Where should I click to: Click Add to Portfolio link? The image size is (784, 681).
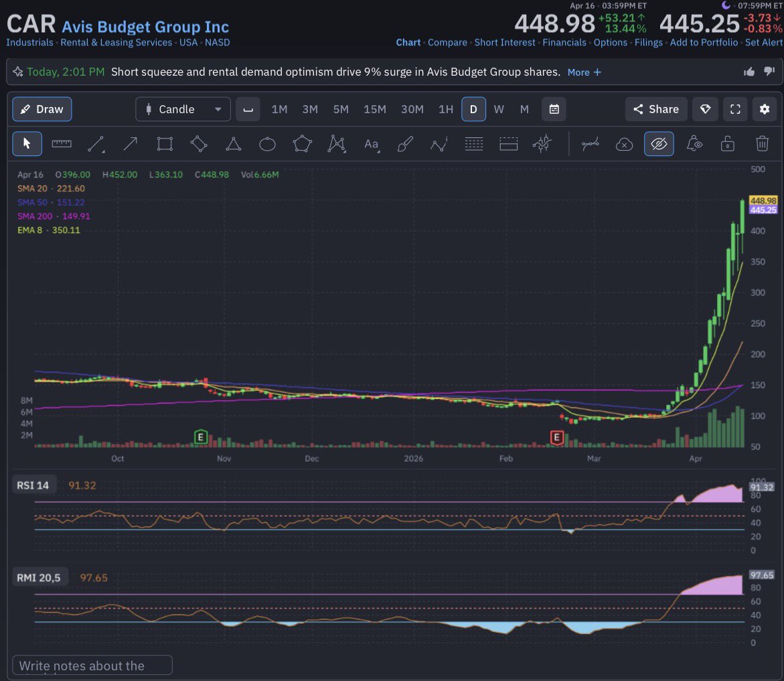pyautogui.click(x=704, y=42)
